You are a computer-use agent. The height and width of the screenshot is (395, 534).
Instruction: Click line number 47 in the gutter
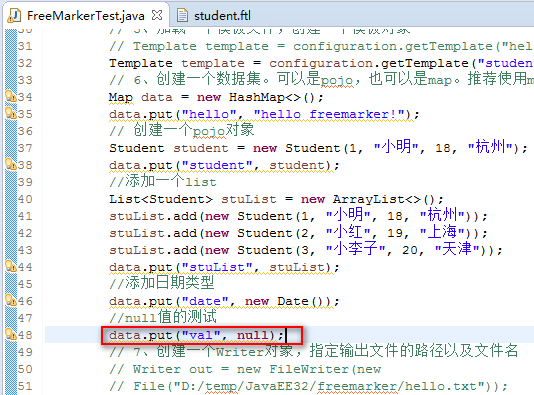(25, 318)
